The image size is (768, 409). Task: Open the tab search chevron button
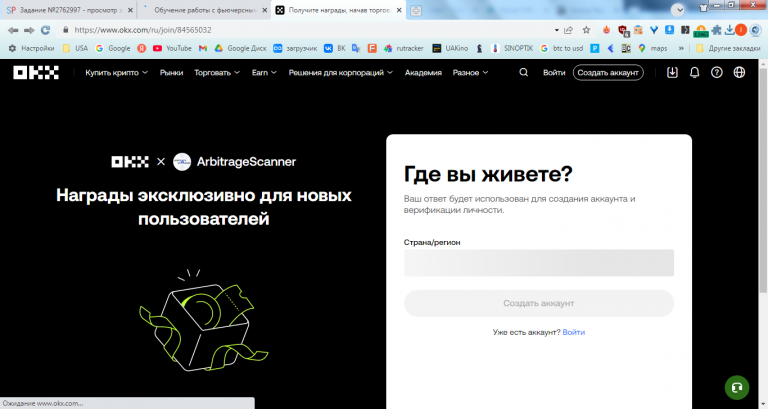pos(678,10)
